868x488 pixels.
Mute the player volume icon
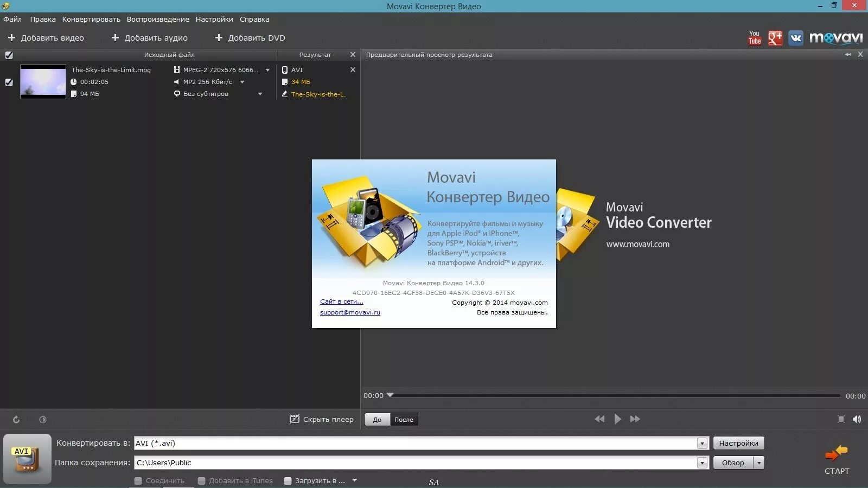857,419
